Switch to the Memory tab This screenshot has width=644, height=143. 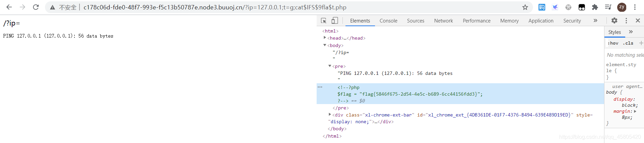pyautogui.click(x=509, y=21)
